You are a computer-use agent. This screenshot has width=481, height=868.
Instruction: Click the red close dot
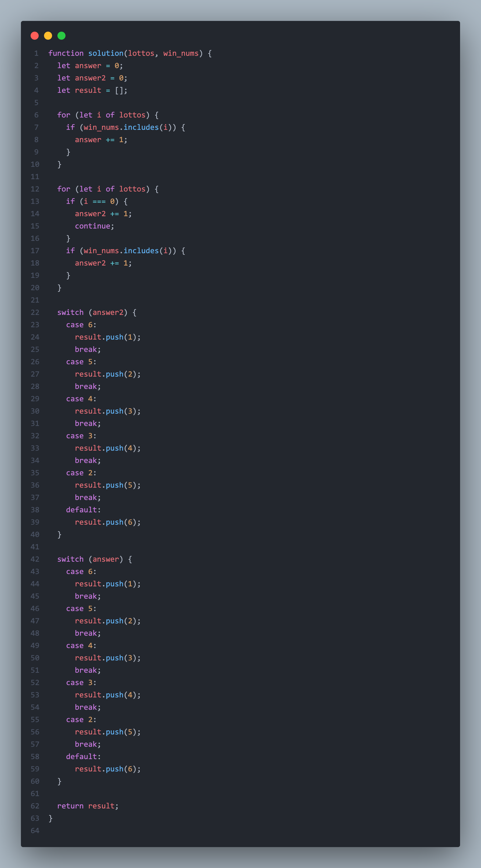pos(35,36)
